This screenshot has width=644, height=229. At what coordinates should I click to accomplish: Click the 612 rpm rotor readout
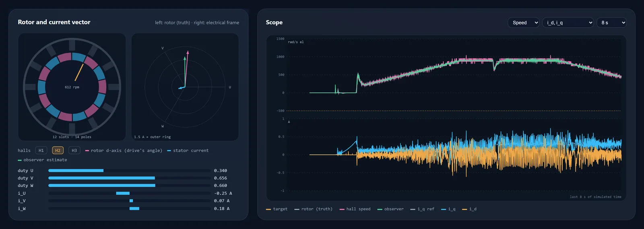coord(72,87)
